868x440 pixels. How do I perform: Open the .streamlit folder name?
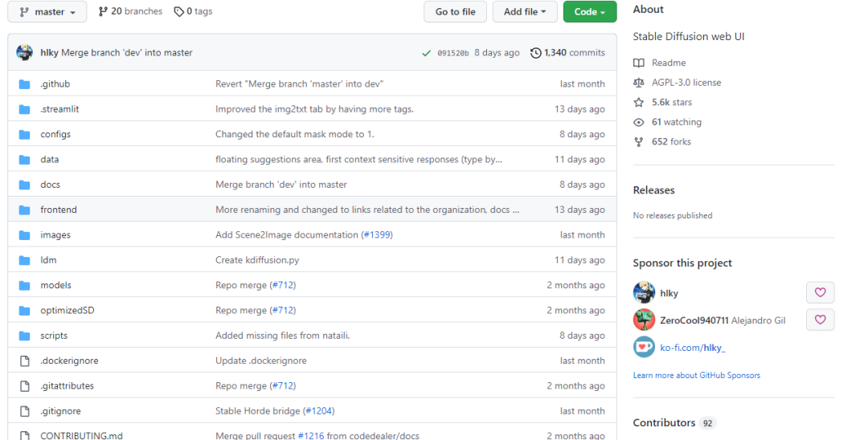pos(59,109)
